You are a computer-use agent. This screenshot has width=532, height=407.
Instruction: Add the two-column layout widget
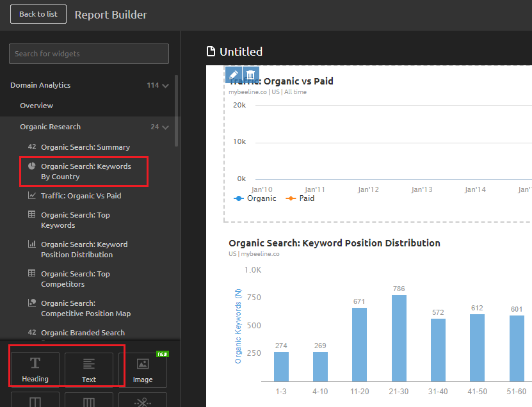pos(35,401)
